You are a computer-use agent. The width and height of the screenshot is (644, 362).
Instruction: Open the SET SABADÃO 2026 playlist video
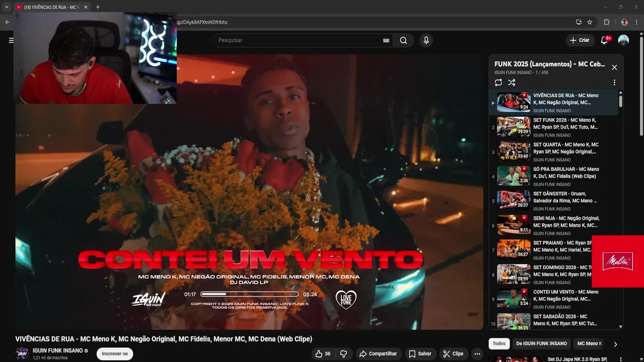(x=553, y=322)
